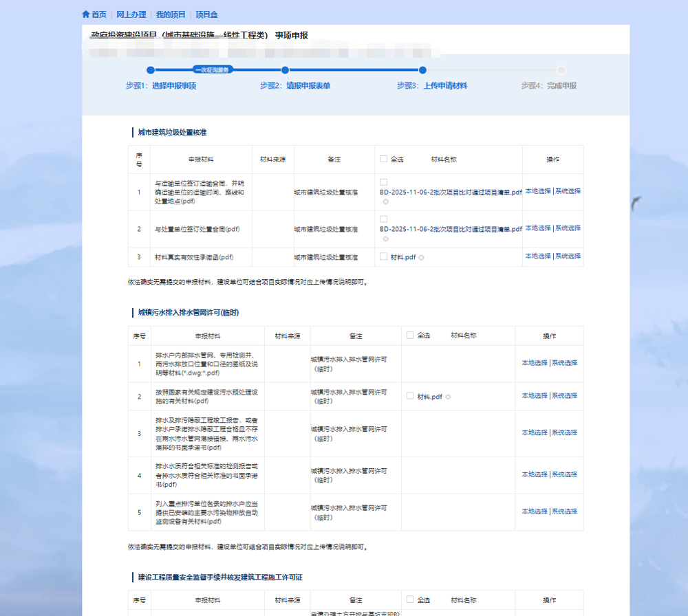
Task: Delete the second BD-2025-11-06-2 attachment with the x icon
Action: coord(385,239)
